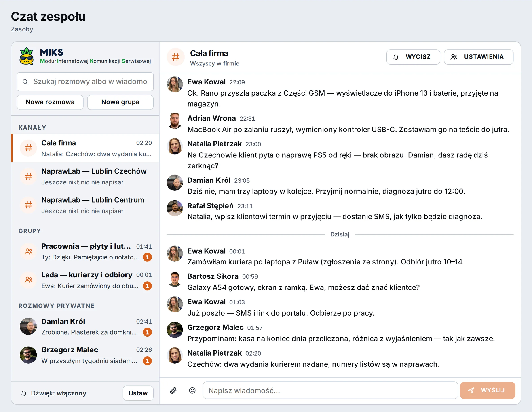Click the bell icon beside Dźwięk: włączony
The height and width of the screenshot is (412, 532).
(24, 393)
